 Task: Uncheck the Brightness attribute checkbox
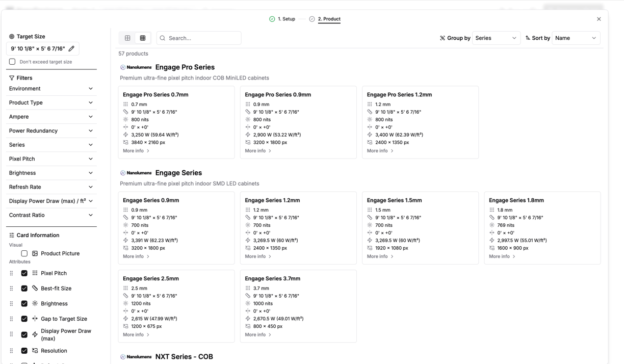coord(24,304)
